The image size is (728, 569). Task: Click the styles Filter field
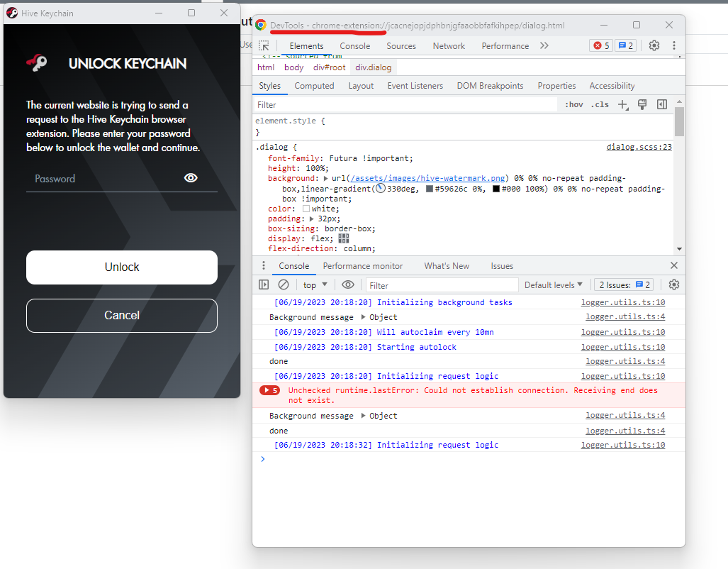coord(405,104)
